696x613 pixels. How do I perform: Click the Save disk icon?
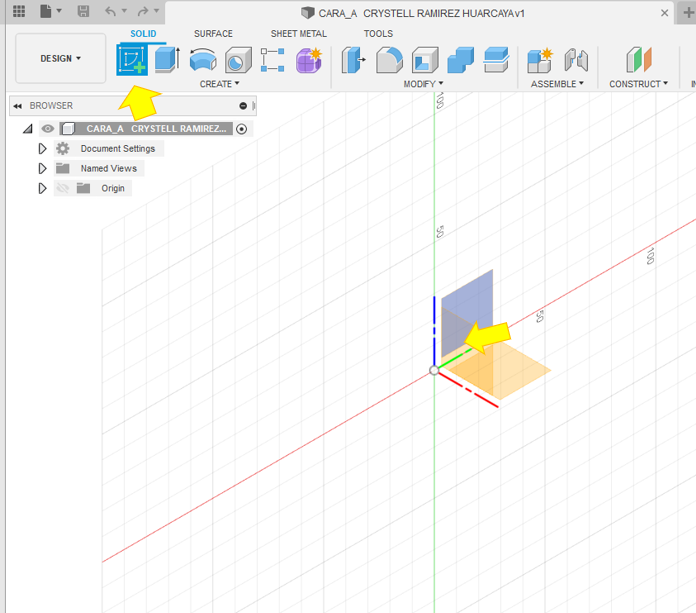(83, 11)
